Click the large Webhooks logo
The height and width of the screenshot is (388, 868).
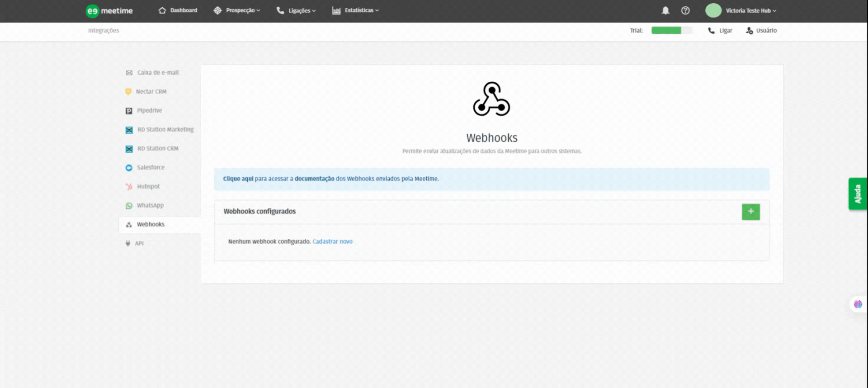click(x=491, y=99)
